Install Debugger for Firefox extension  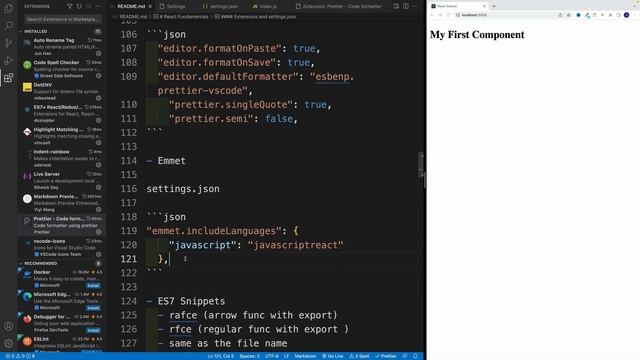click(93, 330)
